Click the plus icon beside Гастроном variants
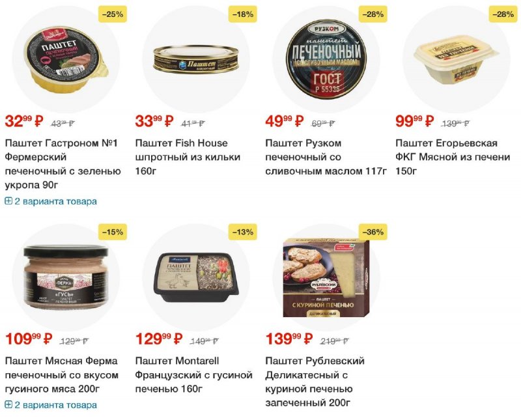This screenshot has width=521, height=420. pyautogui.click(x=8, y=201)
